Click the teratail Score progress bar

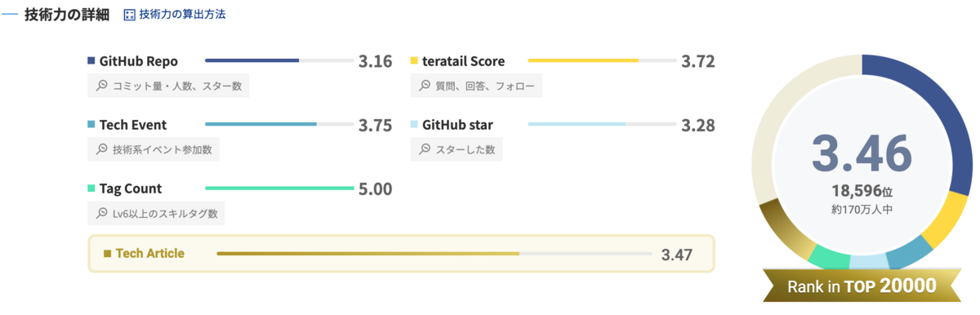click(602, 60)
